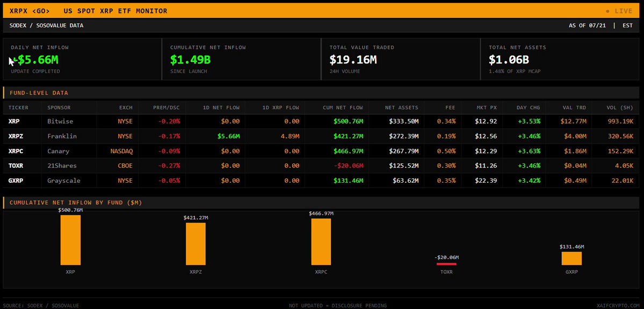Click the Canary sponsor cell
Viewport: 644px width, 309px height.
click(x=59, y=151)
